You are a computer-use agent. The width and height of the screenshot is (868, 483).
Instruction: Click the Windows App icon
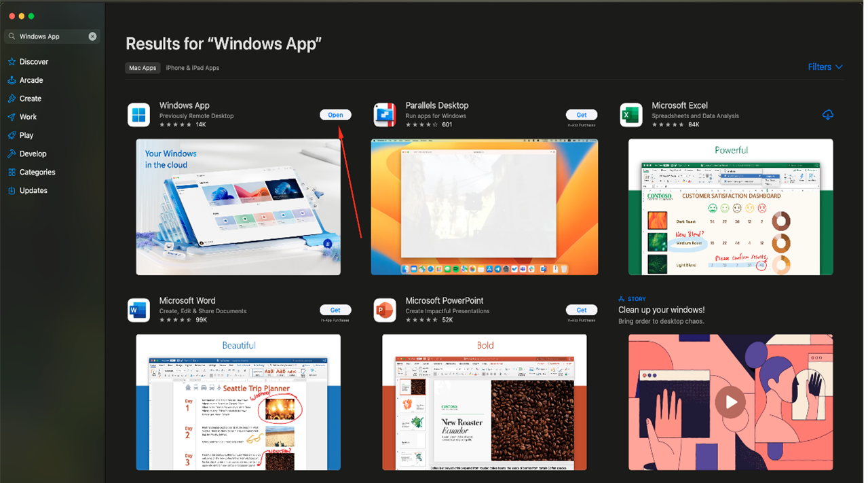coord(138,115)
